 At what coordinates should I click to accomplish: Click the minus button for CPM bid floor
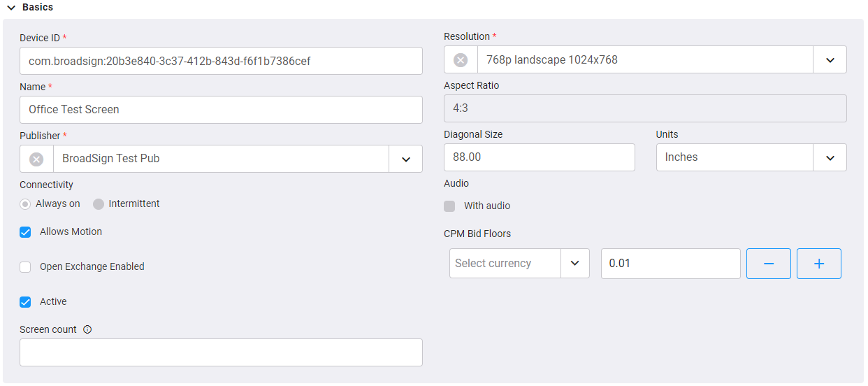pyautogui.click(x=768, y=264)
